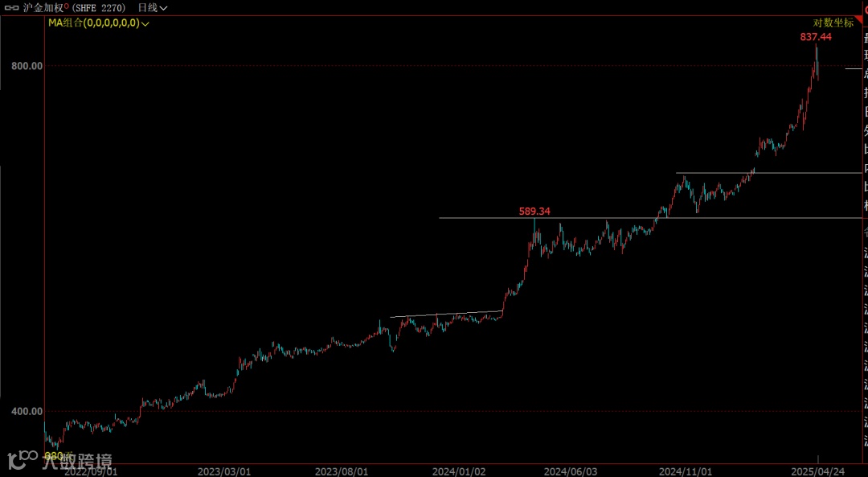Click the 2022/09/01 date axis label

(90, 471)
